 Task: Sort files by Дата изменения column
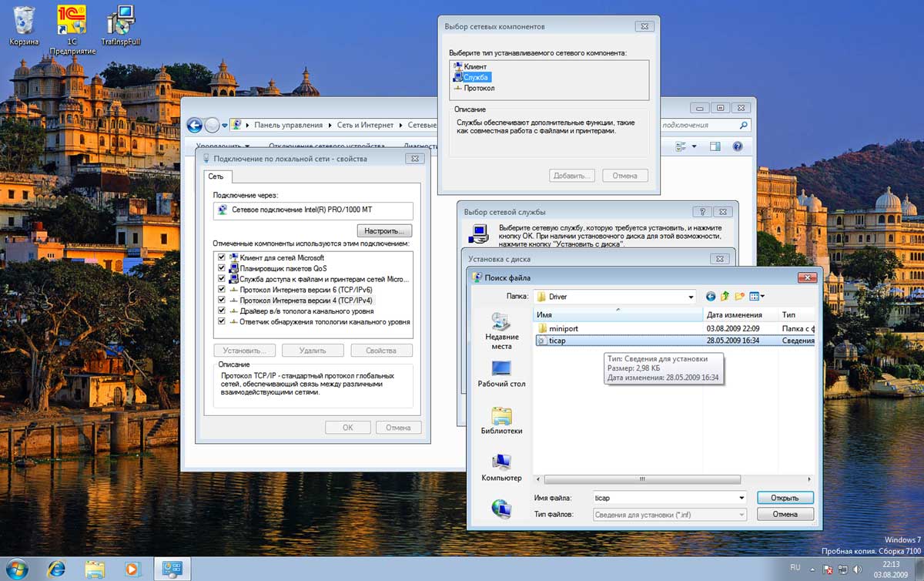[x=735, y=314]
